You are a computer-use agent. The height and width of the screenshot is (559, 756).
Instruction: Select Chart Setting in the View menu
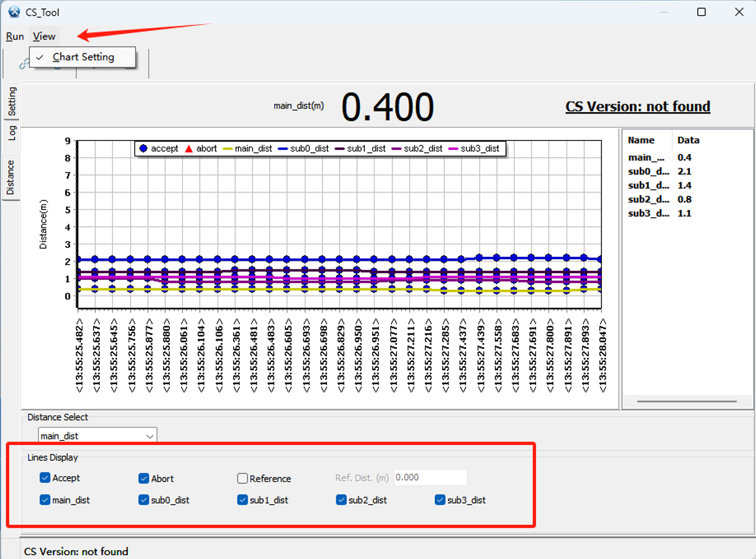point(82,57)
